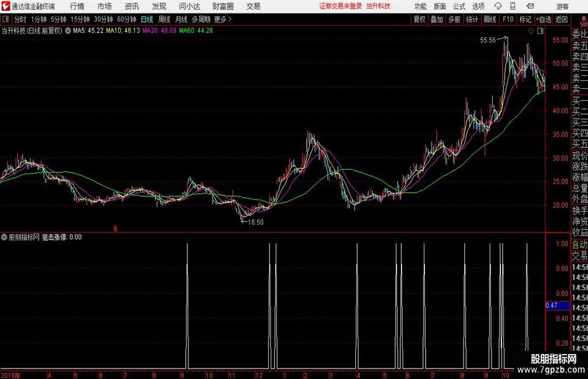The width and height of the screenshot is (588, 379).
Task: Open the 版面 menu
Action: [x=439, y=6]
